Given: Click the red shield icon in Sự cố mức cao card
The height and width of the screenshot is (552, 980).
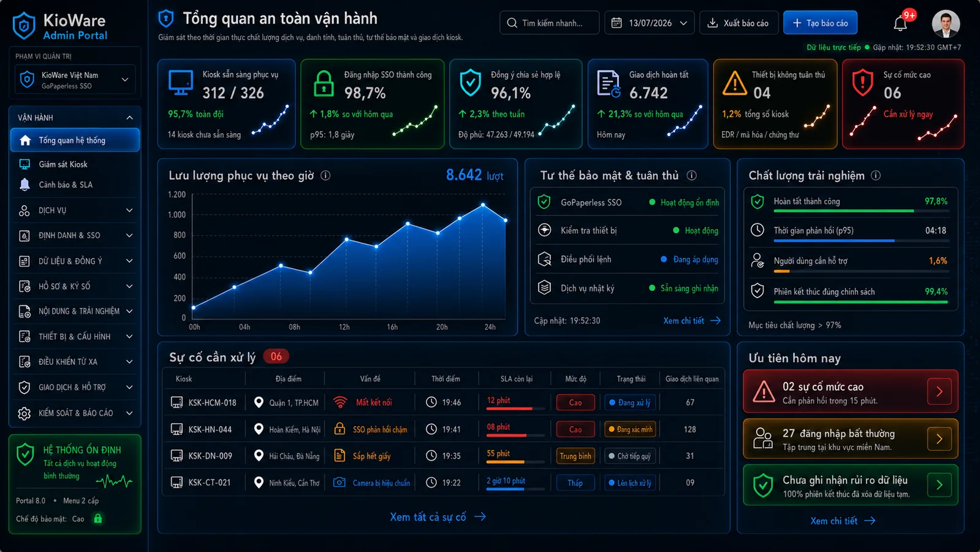Looking at the screenshot, I should click(x=862, y=83).
